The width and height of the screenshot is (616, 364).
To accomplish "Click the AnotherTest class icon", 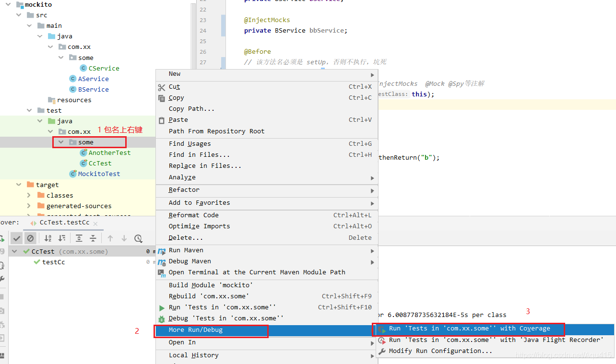I will coord(83,153).
